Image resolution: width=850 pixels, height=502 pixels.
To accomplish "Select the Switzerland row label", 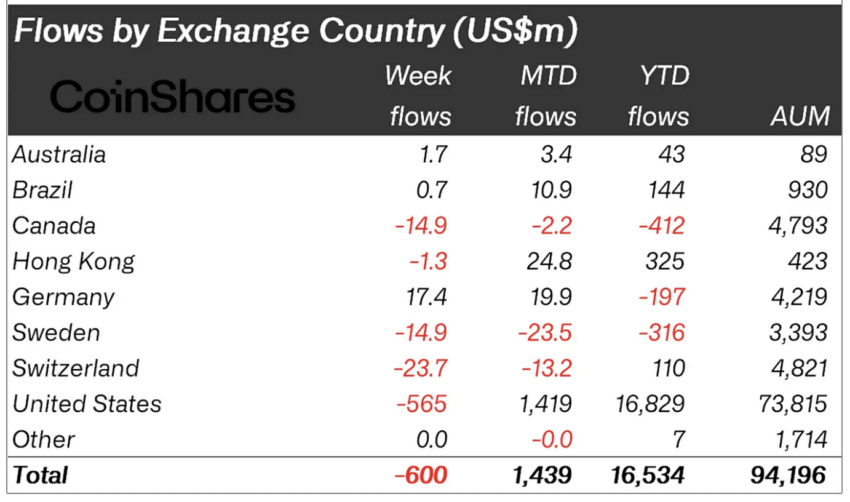I will [75, 369].
